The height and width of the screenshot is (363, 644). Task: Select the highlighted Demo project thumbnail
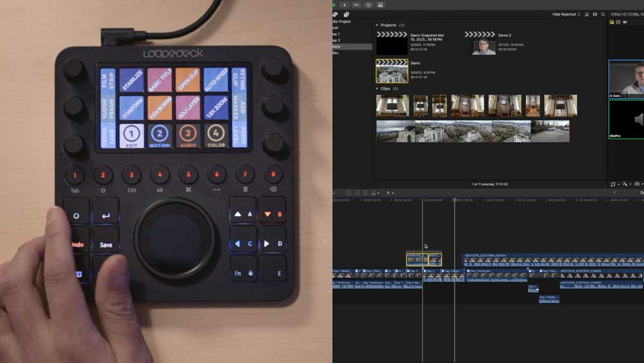392,71
